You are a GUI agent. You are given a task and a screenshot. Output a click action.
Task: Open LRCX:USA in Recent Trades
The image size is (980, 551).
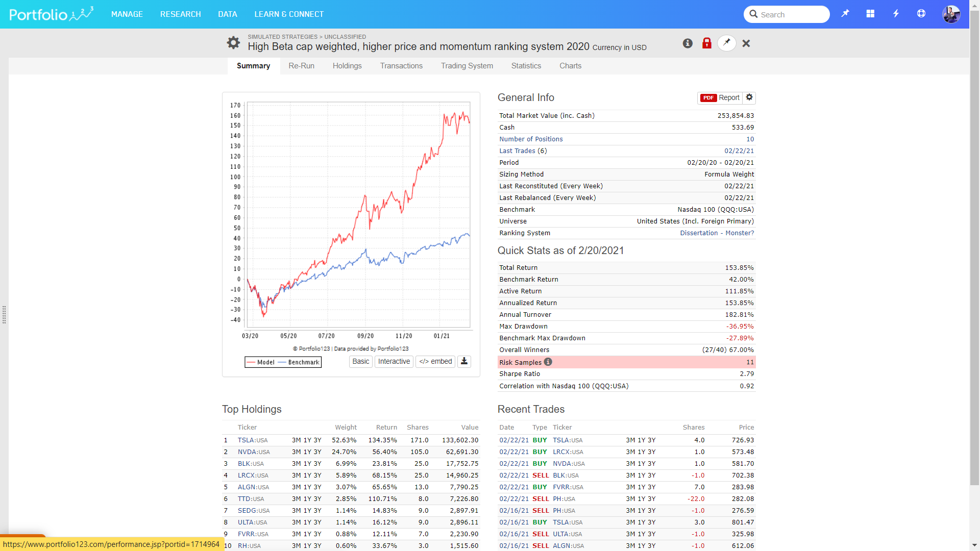(x=568, y=452)
